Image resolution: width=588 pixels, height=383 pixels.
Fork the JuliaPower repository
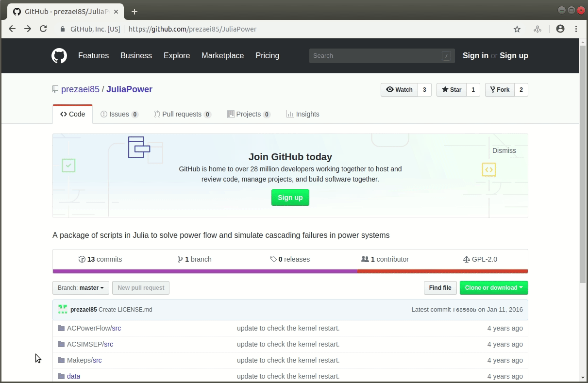500,90
